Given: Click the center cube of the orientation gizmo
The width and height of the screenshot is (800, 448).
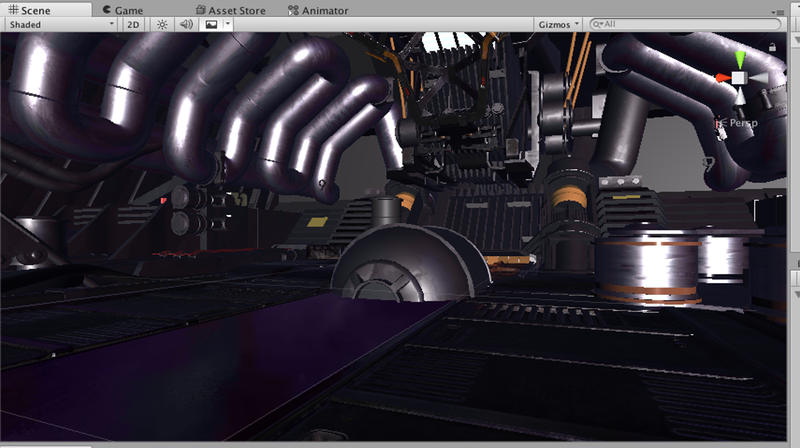Looking at the screenshot, I should (739, 78).
